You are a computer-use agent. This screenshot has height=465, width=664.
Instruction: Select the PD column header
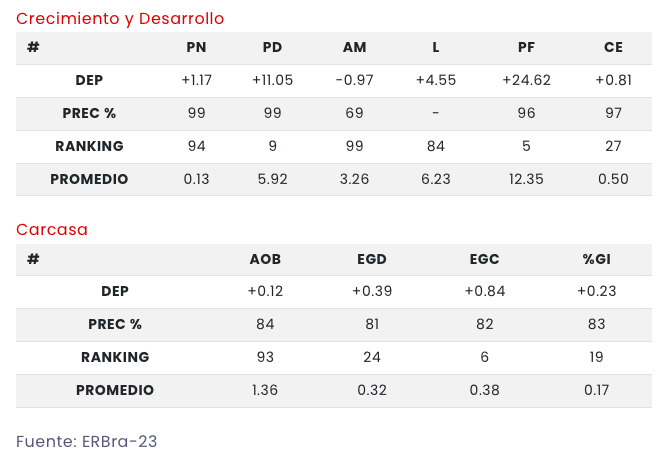pos(272,48)
